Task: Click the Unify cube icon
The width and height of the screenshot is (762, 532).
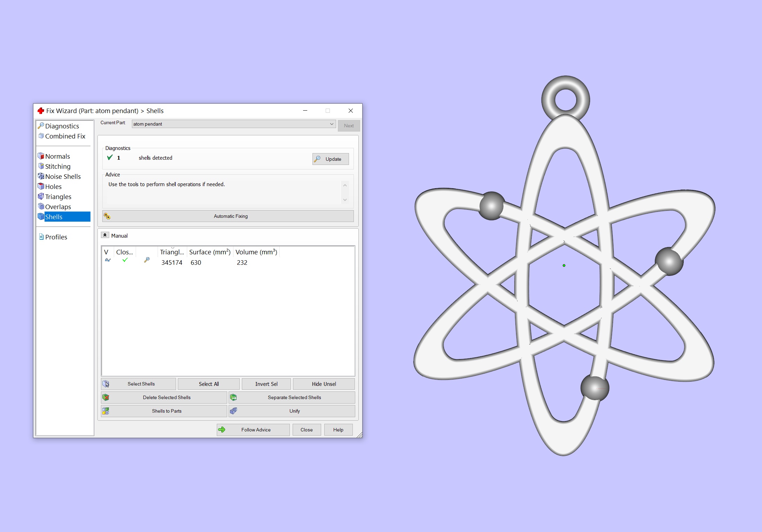Action: (233, 411)
